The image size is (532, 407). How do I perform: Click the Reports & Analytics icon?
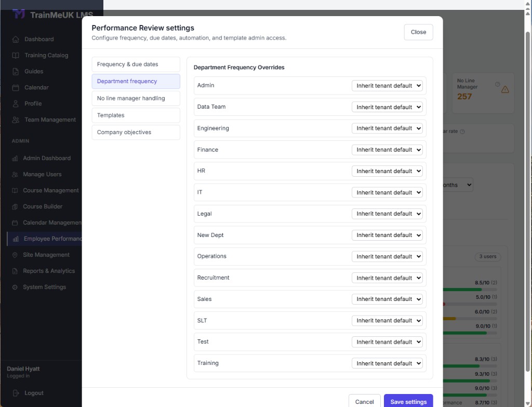[15, 271]
